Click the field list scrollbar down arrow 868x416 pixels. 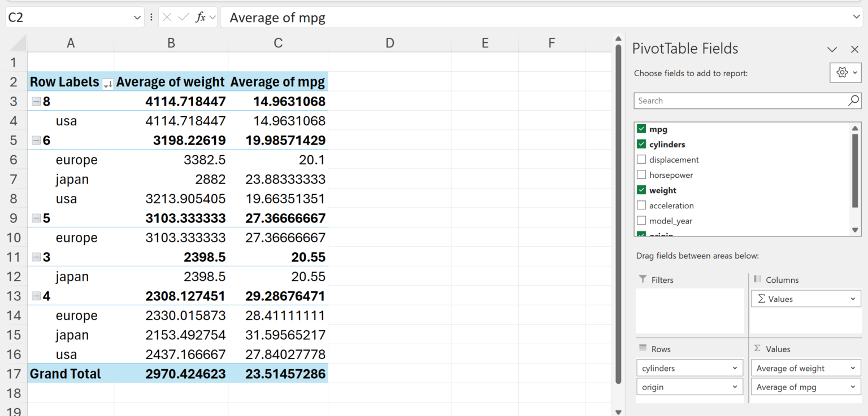(854, 230)
